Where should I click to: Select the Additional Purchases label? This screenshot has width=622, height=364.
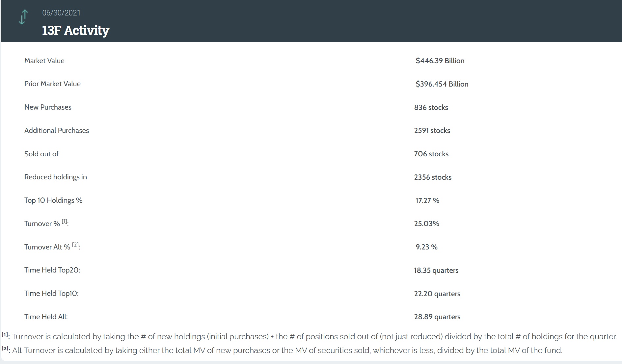(57, 131)
